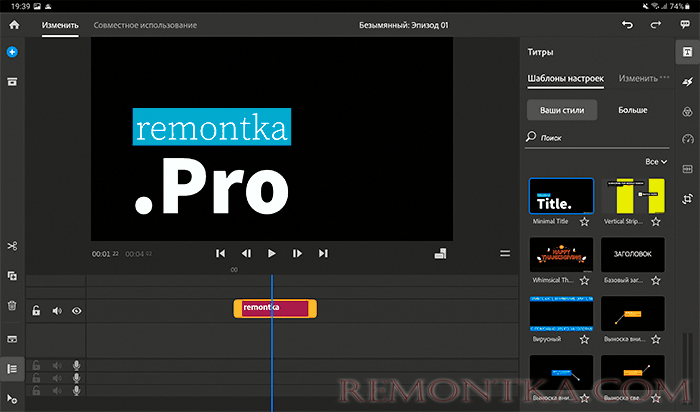Select the Шаблоны настроек tab
This screenshot has height=412, width=700.
(566, 79)
